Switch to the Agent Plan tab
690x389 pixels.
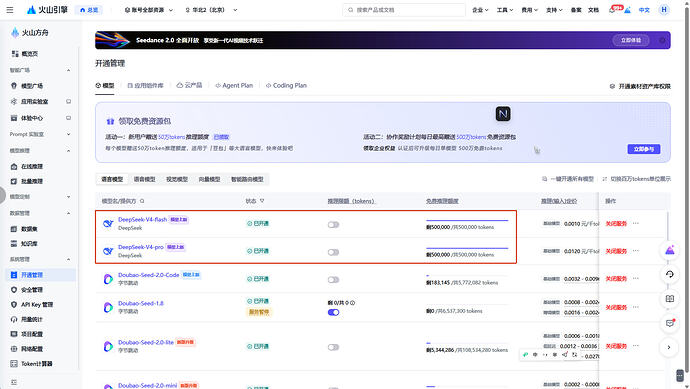tap(234, 85)
